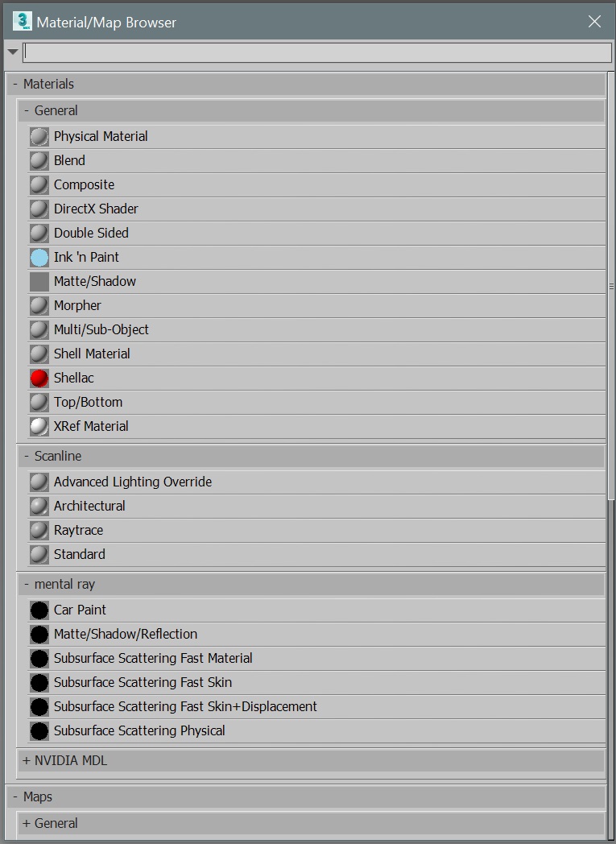
Task: Expand the NVIDIA MDL section
Action: tap(27, 760)
